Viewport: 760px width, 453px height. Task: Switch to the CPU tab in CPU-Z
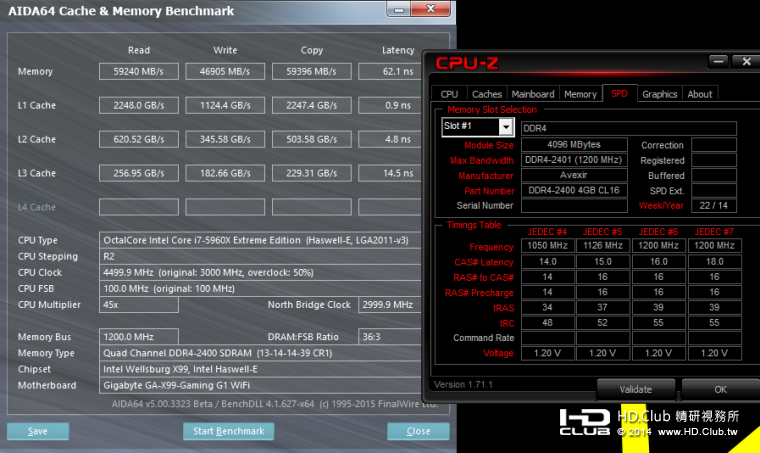click(x=450, y=94)
